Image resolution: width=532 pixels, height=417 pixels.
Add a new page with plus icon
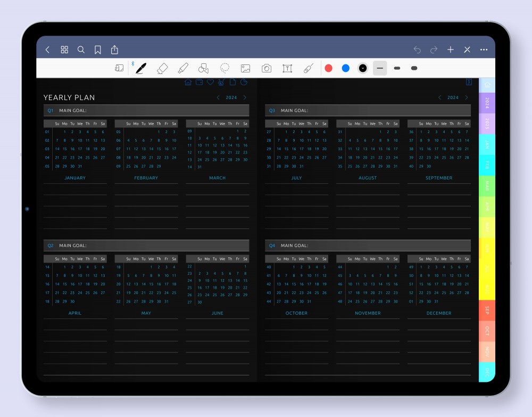[x=451, y=50]
